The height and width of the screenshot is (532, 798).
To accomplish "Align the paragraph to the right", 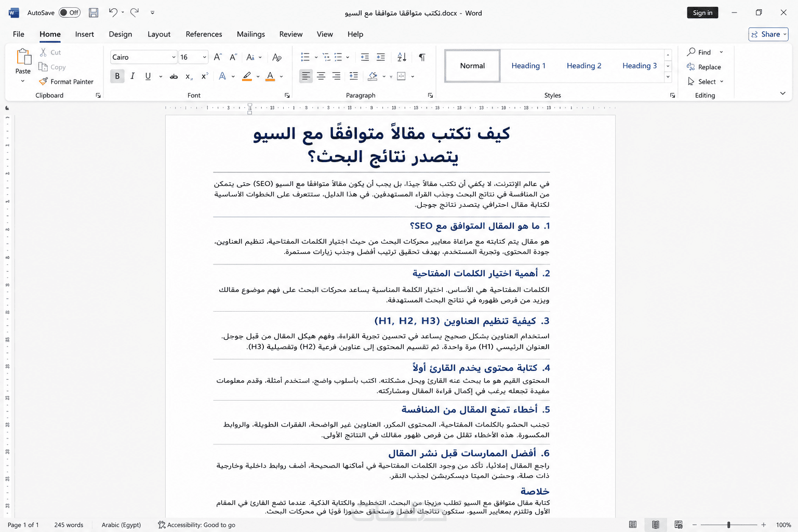I will (337, 76).
